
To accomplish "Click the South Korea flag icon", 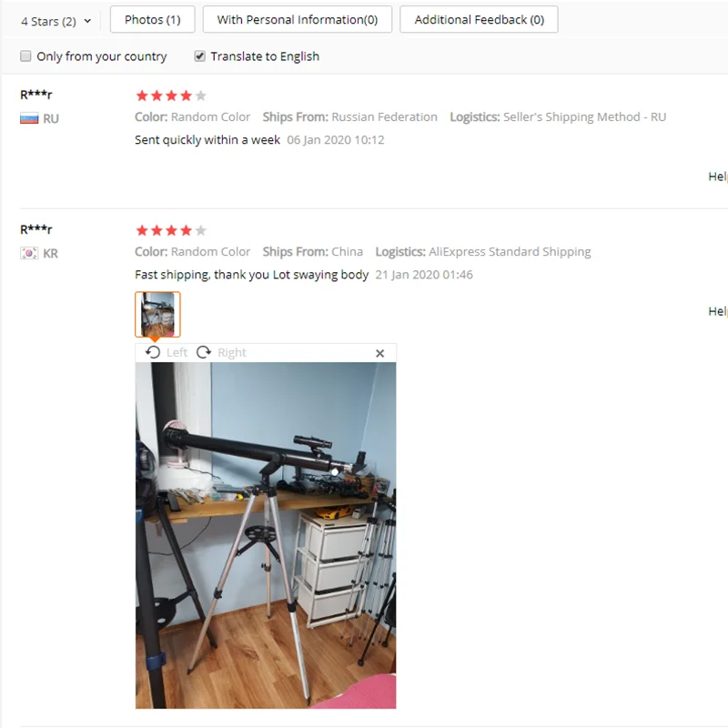I will coord(29,253).
